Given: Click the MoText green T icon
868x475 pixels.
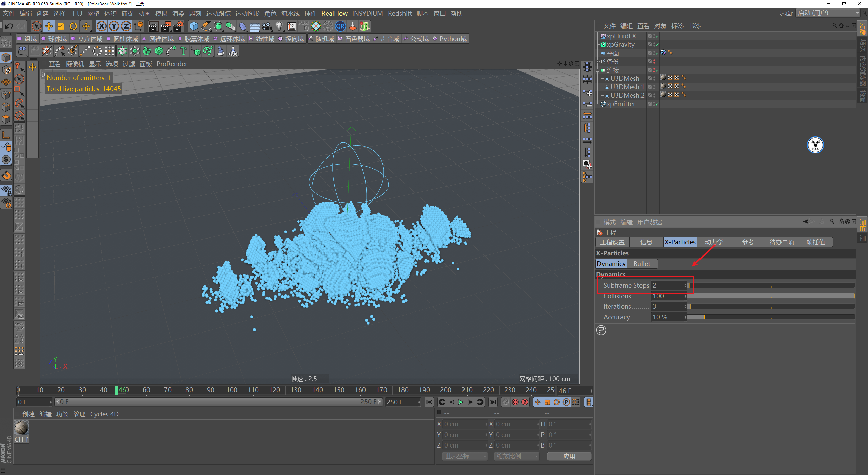Looking at the screenshot, I should (x=183, y=51).
